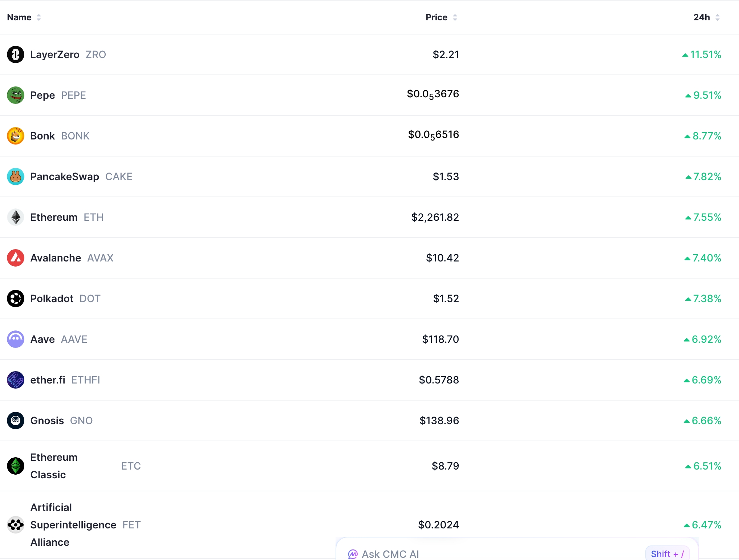Click the PancakeSwap bunny icon

coord(15,176)
